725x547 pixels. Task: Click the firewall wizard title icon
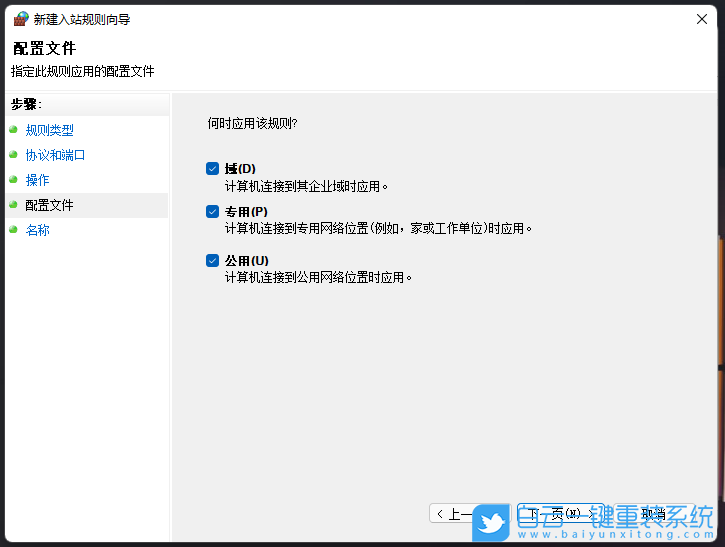point(21,19)
